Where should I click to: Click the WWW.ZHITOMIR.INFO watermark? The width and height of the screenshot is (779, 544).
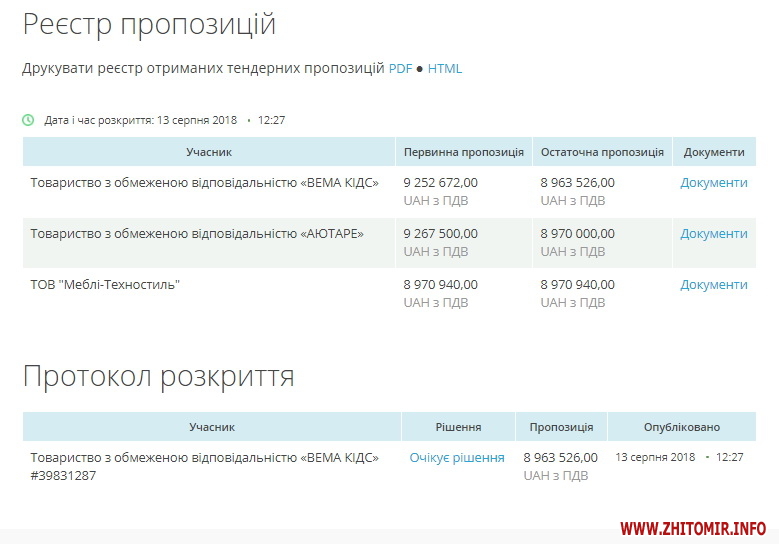point(692,528)
